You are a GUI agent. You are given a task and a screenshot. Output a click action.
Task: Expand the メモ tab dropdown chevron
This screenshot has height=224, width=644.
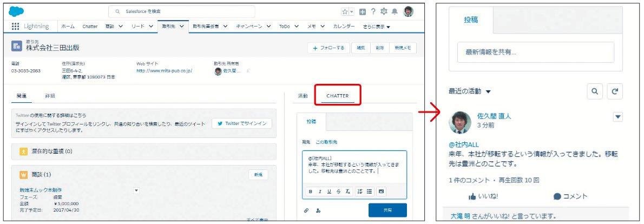[323, 27]
